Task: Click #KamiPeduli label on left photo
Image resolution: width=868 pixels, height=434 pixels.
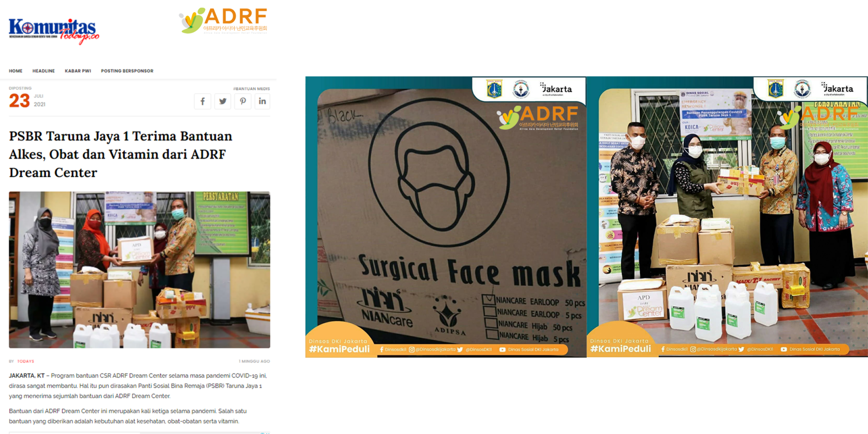Action: point(339,349)
